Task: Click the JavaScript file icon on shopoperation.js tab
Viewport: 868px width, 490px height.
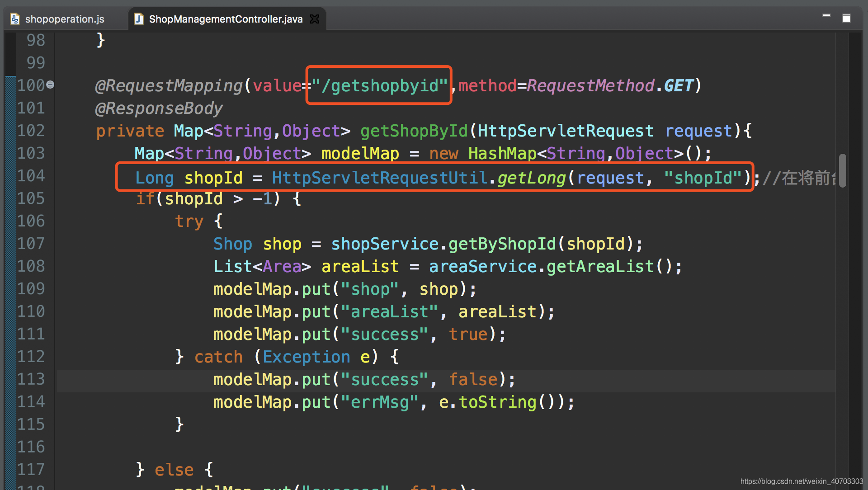Action: click(15, 19)
